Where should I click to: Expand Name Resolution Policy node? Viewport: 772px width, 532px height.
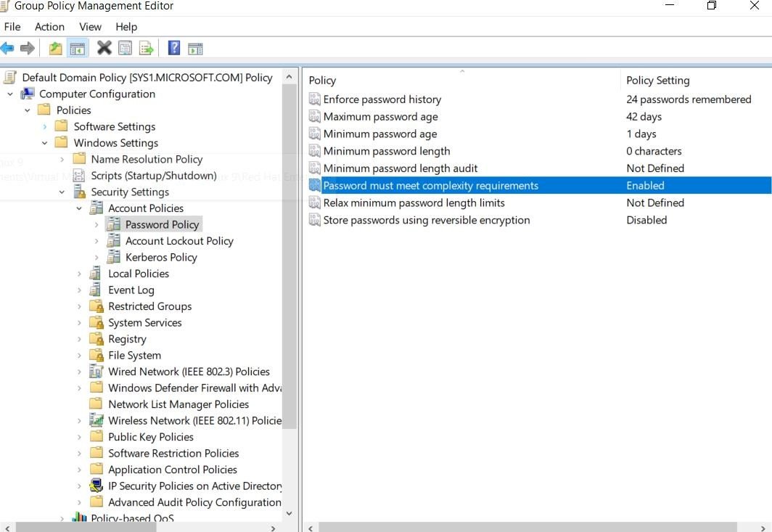tap(62, 159)
